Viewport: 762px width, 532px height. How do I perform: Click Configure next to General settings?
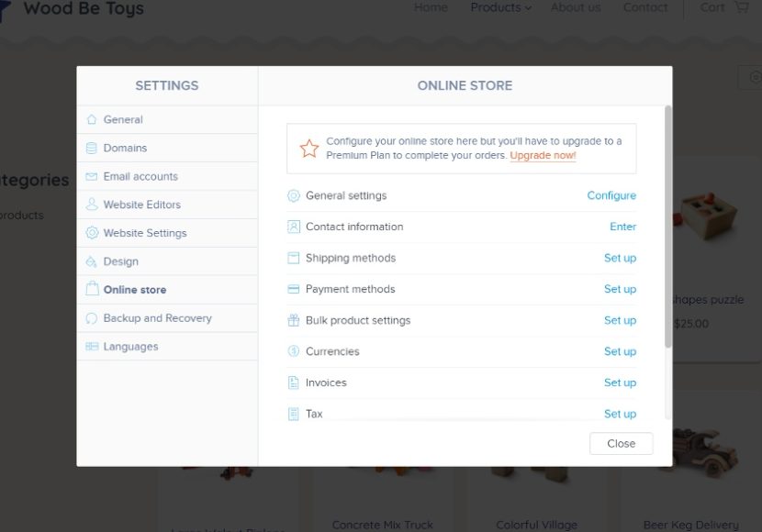click(611, 195)
